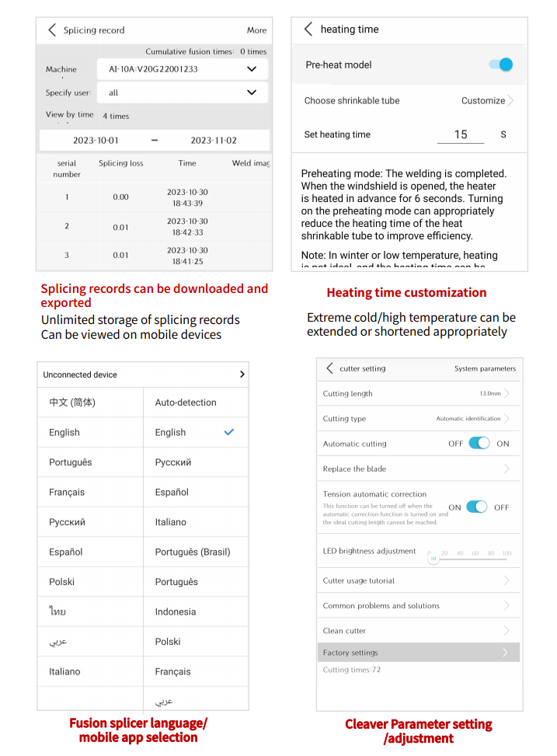This screenshot has height=756, width=557.
Task: Go back from Splicing record screen
Action: click(x=52, y=30)
